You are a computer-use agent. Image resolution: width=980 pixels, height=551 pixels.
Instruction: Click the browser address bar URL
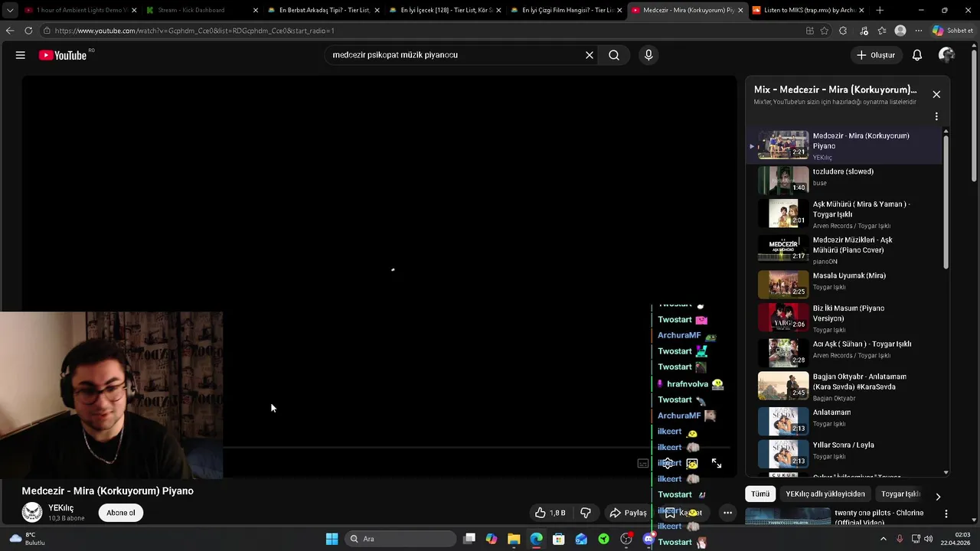(x=194, y=31)
